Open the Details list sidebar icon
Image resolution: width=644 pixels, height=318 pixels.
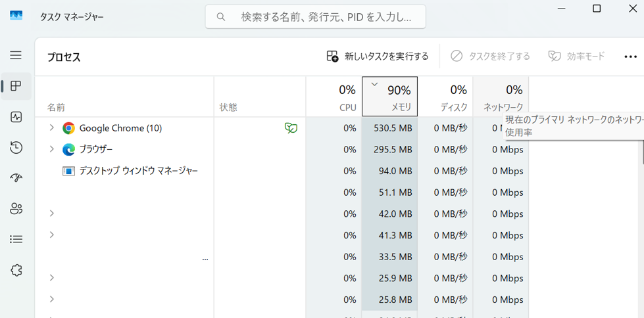16,240
